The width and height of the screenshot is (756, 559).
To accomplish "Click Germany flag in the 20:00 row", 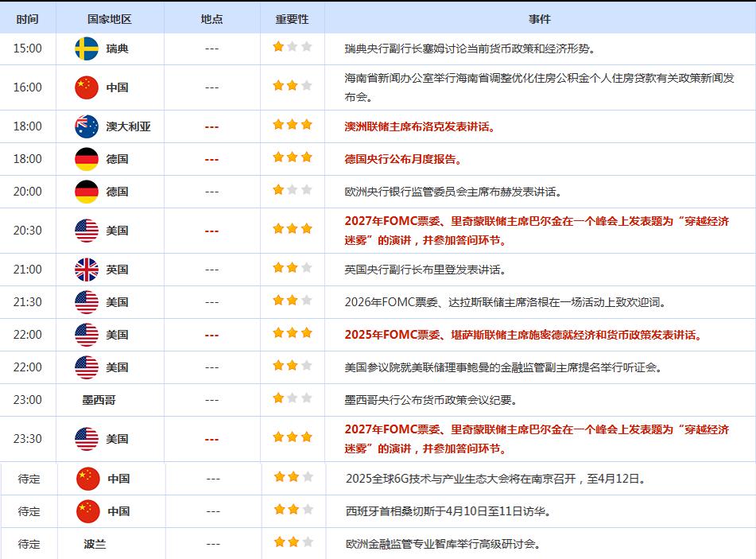I will [87, 192].
